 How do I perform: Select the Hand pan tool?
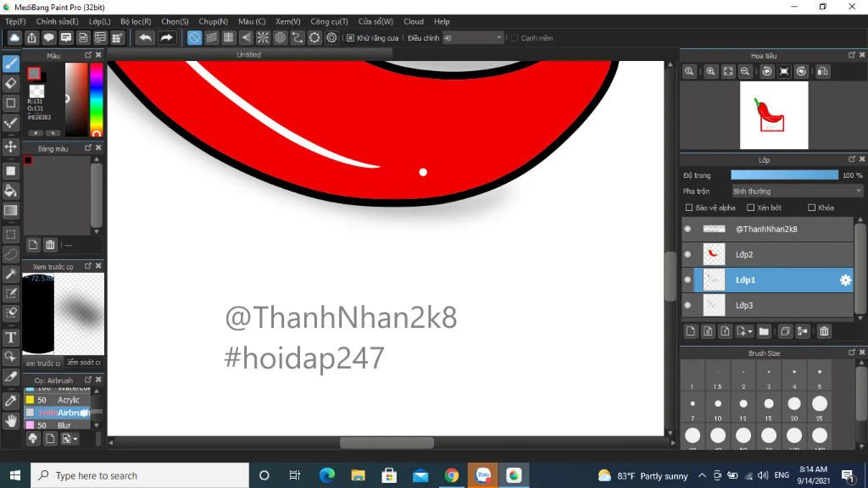10,420
